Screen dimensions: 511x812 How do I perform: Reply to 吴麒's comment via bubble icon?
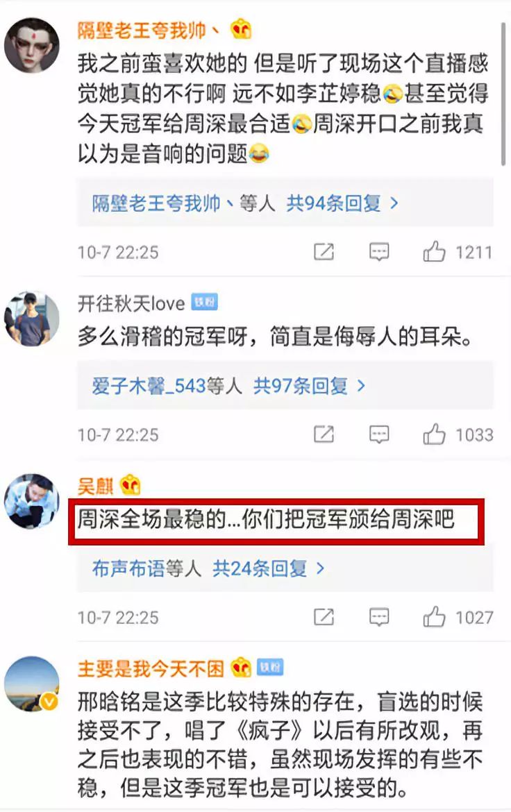coord(379,617)
